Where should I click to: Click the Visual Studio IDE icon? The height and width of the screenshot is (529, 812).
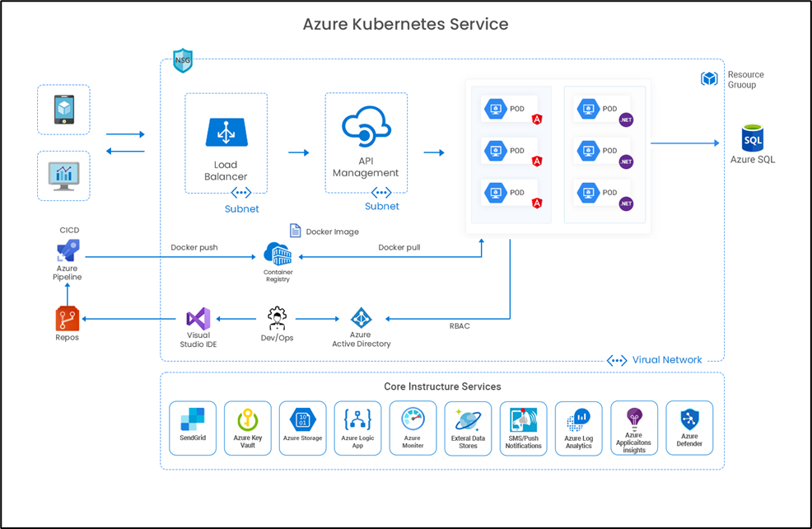click(x=198, y=319)
